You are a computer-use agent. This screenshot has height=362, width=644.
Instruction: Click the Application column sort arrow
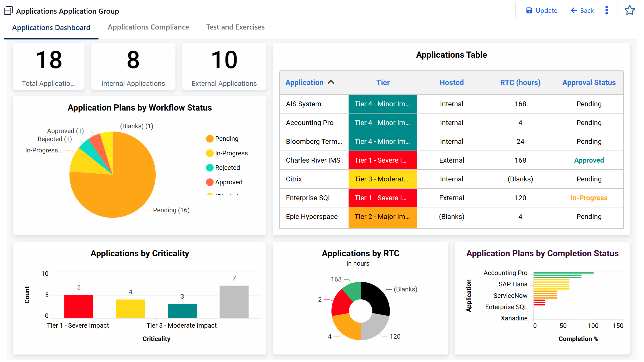(x=331, y=82)
